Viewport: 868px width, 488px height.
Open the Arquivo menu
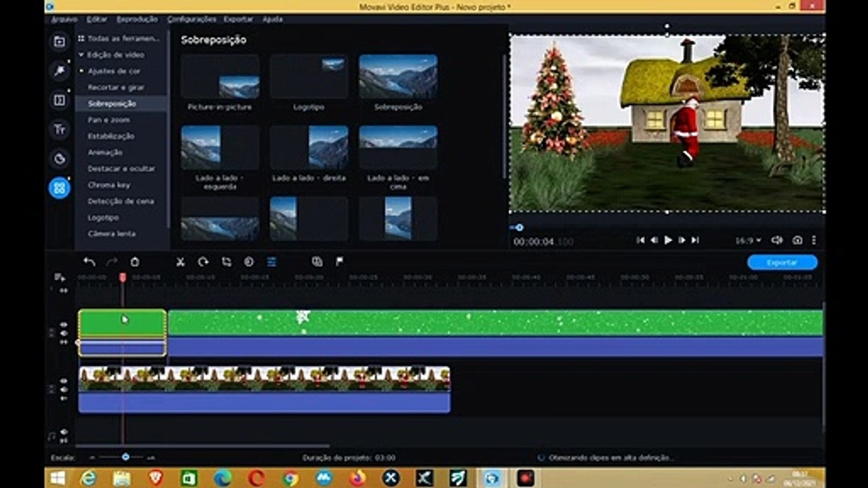[x=65, y=19]
